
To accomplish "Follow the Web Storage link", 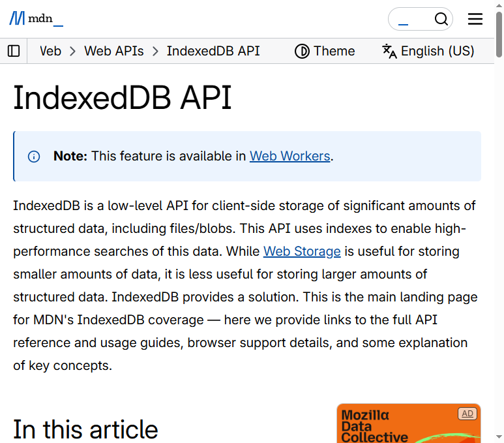I will 302,251.
